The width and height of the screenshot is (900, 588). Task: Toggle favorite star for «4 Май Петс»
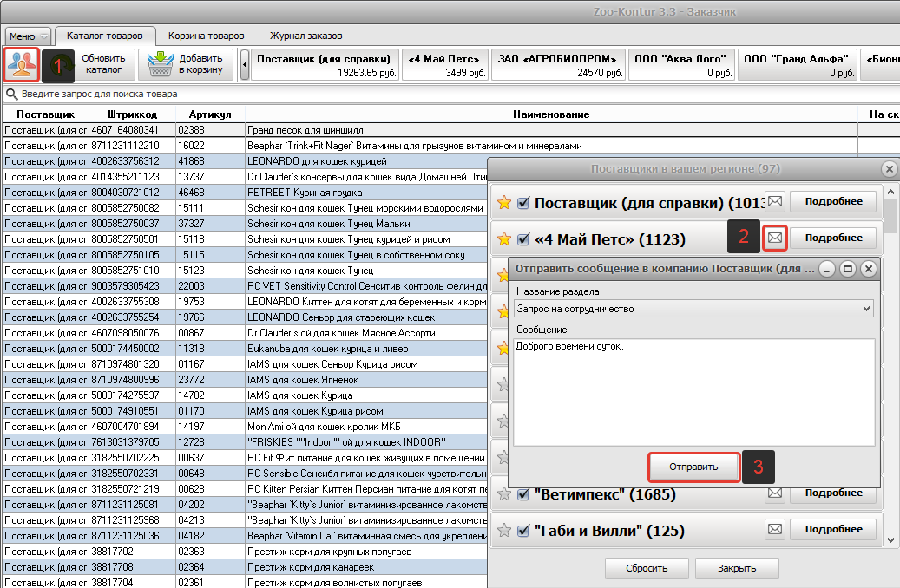[504, 239]
